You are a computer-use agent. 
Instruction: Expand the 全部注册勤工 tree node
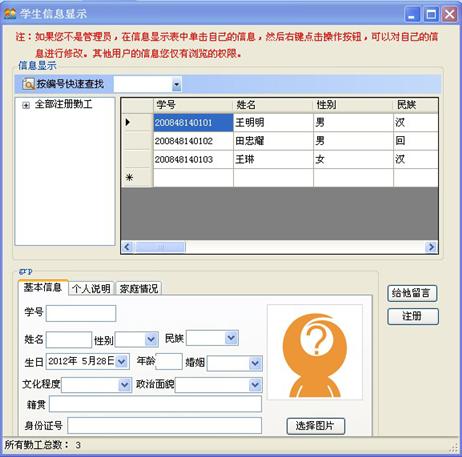coord(26,105)
